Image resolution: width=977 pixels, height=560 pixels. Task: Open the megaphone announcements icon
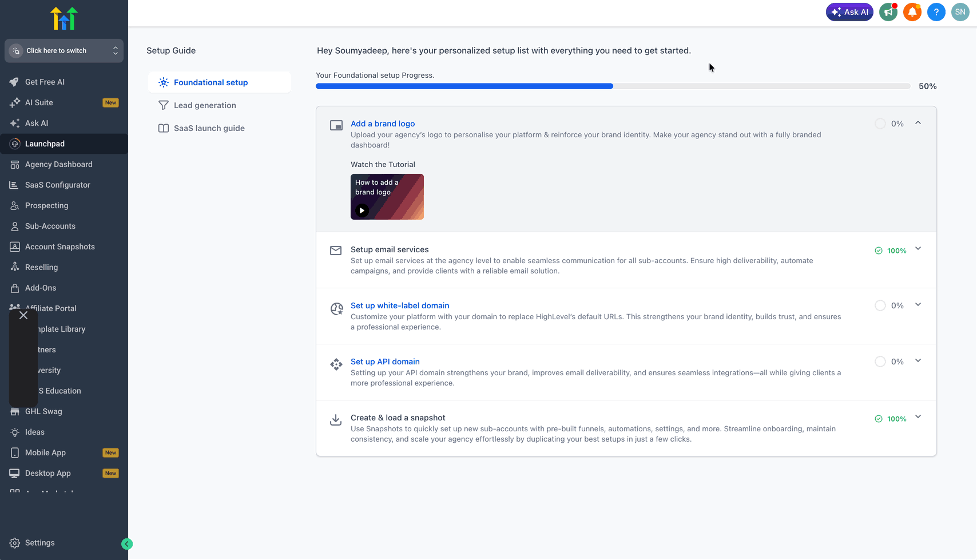pyautogui.click(x=888, y=12)
